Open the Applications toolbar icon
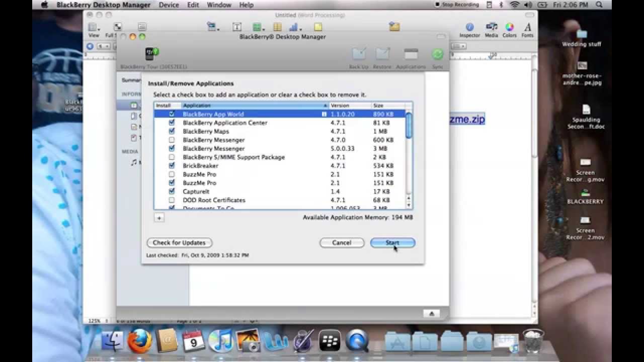The width and height of the screenshot is (644, 362). pyautogui.click(x=411, y=54)
